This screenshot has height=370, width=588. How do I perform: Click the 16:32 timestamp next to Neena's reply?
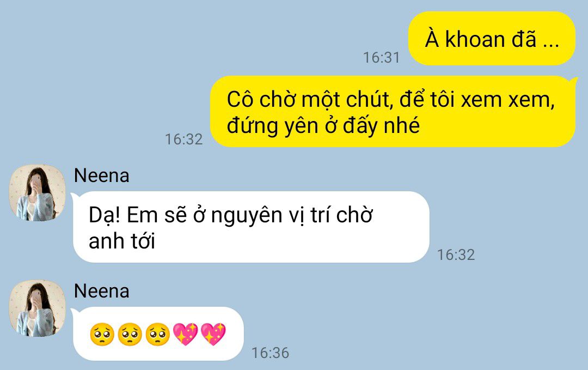[x=456, y=255]
